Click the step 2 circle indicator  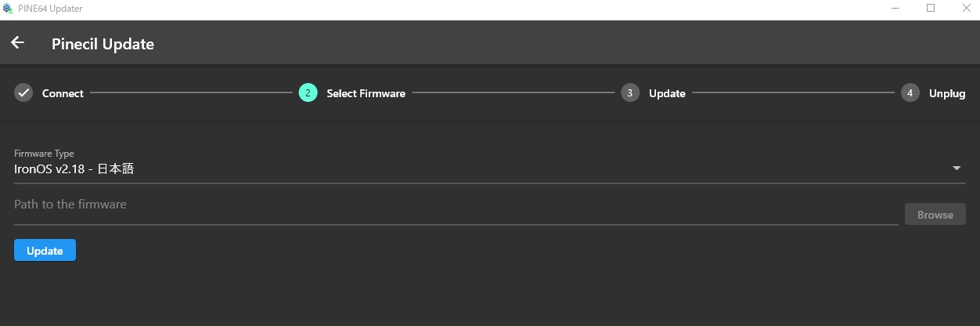point(308,93)
